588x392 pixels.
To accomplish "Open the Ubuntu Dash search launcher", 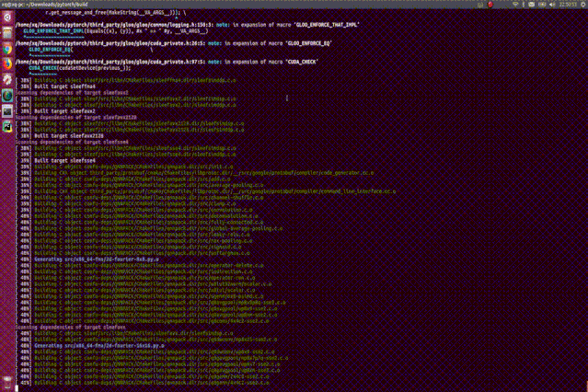I will [x=7, y=17].
